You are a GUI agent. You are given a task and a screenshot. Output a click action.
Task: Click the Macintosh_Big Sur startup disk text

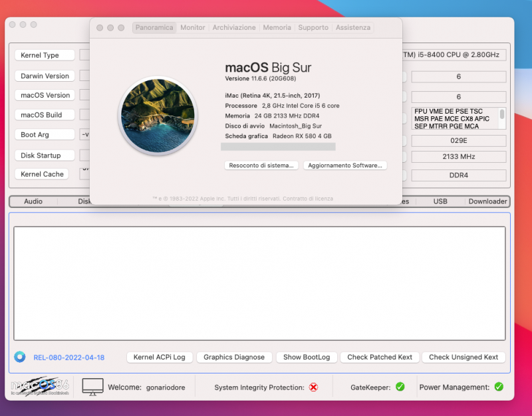coord(295,126)
